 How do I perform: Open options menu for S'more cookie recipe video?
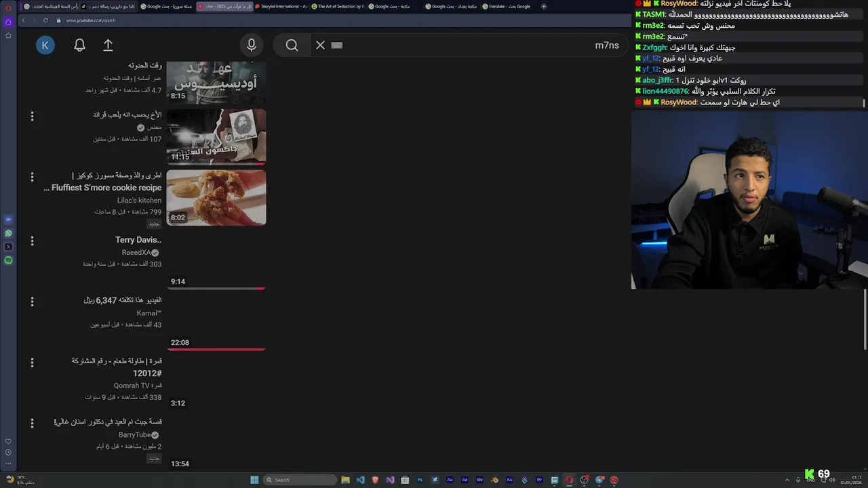32,177
